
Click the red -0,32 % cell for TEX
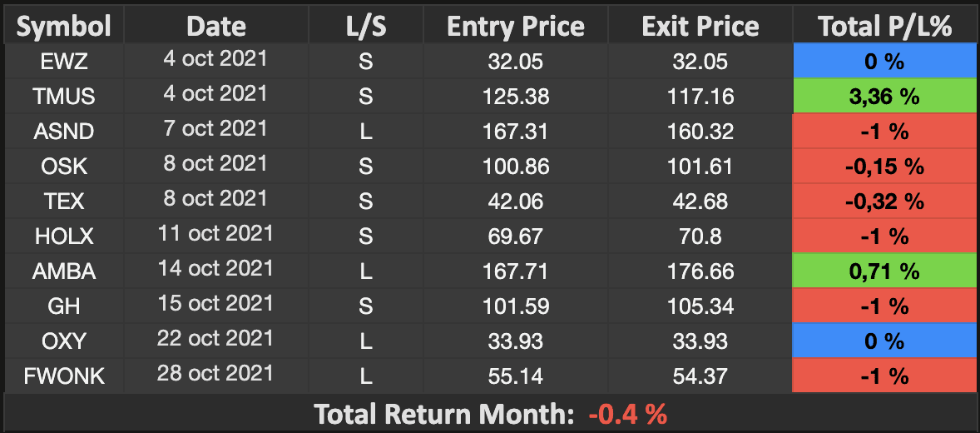tap(884, 202)
